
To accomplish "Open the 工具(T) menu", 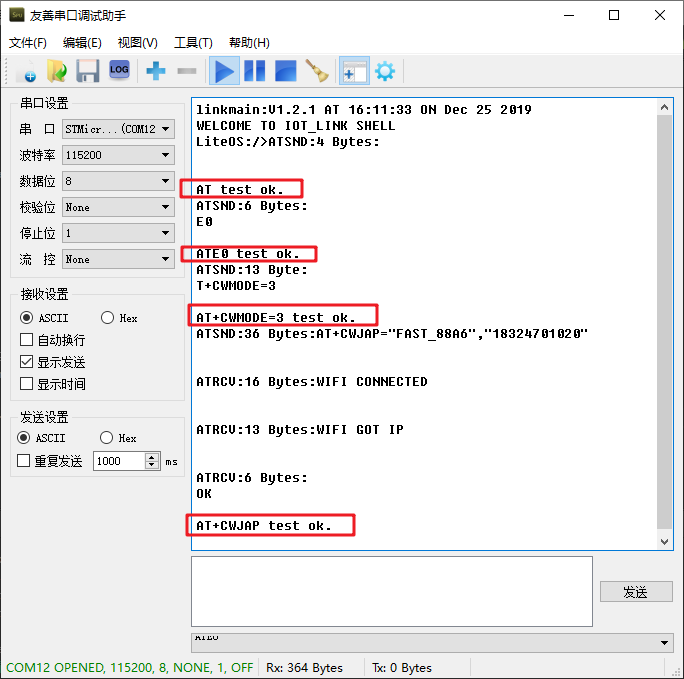I will coord(193,43).
